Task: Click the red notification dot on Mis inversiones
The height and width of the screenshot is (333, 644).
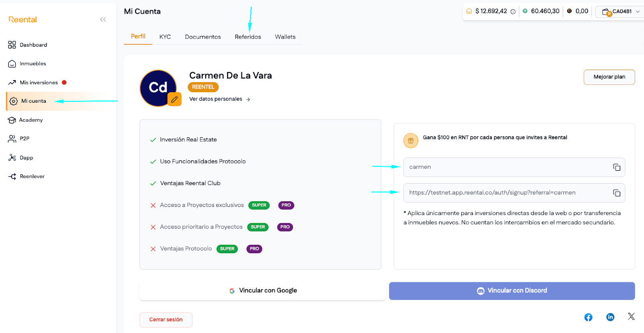Action: coord(64,83)
